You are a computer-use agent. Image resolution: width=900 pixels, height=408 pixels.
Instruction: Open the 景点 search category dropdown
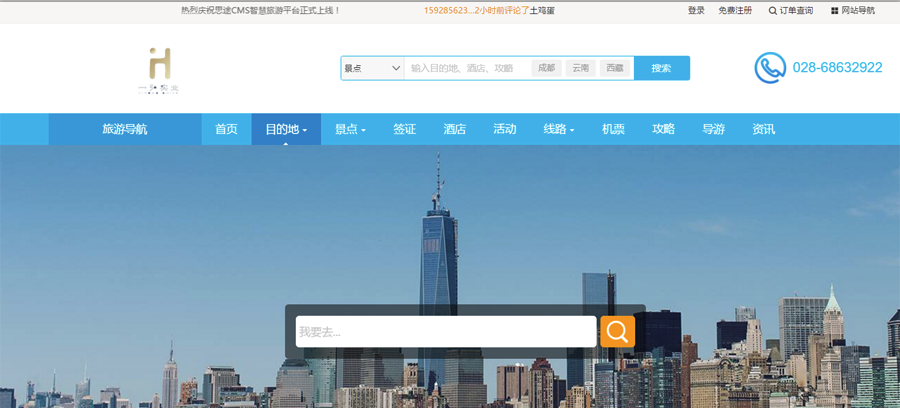(372, 68)
